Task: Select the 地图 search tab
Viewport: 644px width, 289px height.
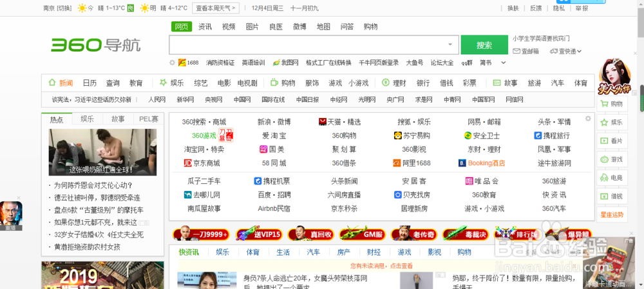Action: tap(323, 26)
